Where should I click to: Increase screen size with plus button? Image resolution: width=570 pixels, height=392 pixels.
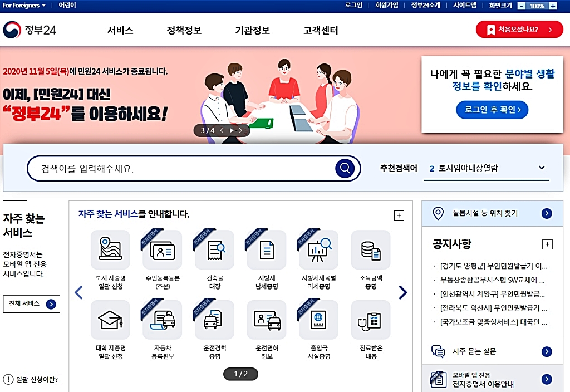[x=553, y=6]
